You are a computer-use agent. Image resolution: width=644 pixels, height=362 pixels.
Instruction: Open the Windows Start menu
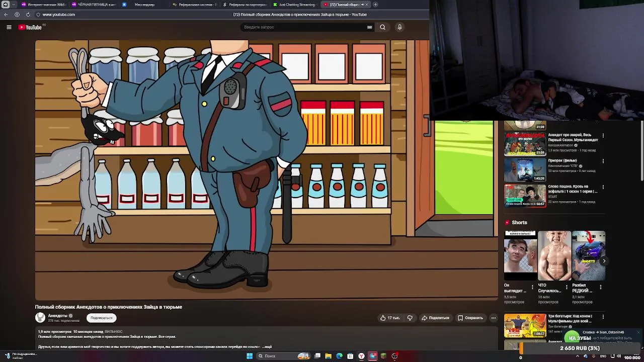coord(249,356)
